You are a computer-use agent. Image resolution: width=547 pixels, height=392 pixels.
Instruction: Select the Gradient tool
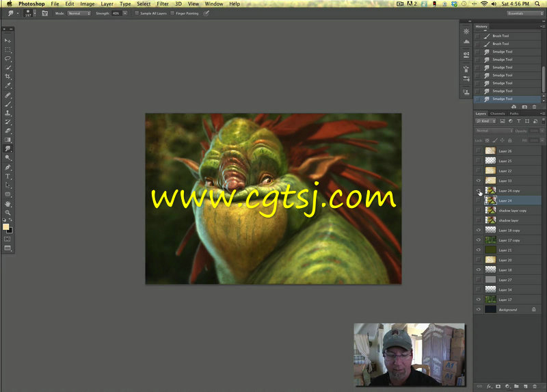[x=8, y=140]
